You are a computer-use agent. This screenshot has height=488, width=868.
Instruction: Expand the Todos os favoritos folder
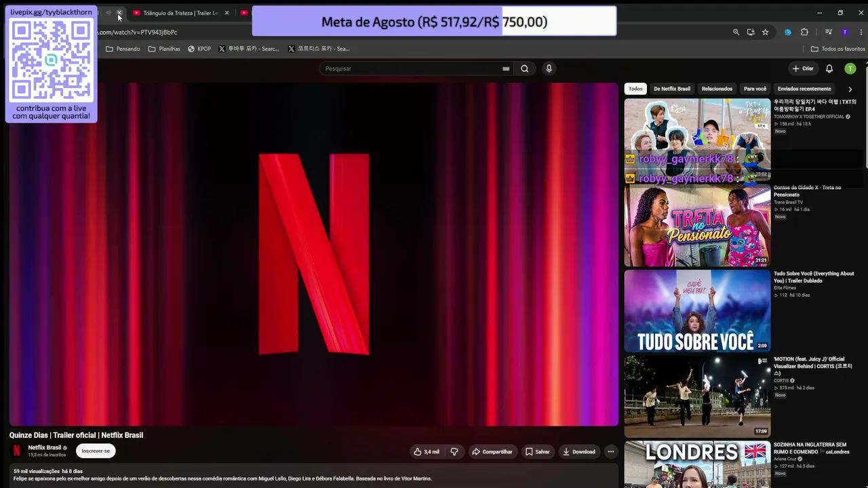click(838, 49)
